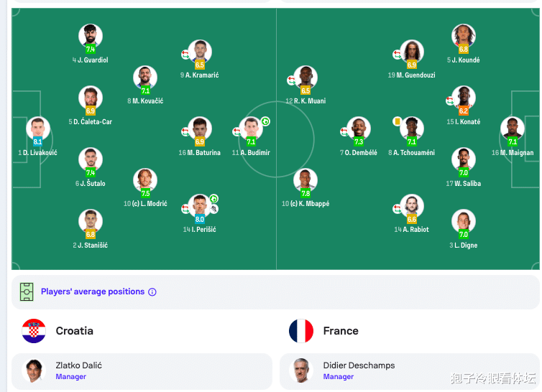Open the pitch icon for average positions

tap(27, 291)
